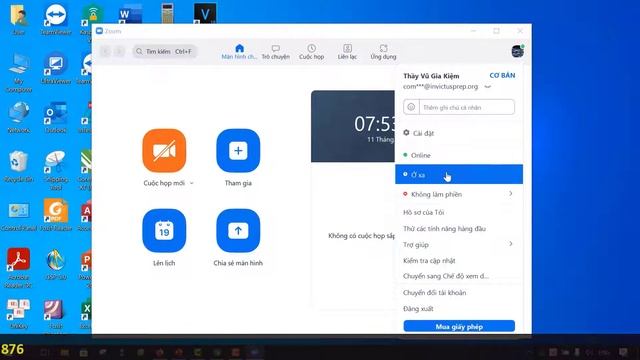
Task: Set status to Ở xa (away)
Action: pos(459,174)
